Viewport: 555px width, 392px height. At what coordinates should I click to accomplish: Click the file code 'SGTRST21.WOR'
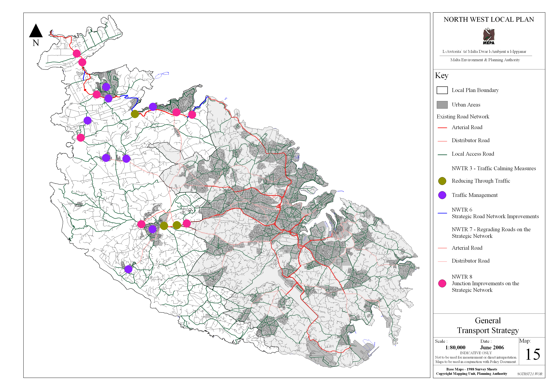coord(530,374)
